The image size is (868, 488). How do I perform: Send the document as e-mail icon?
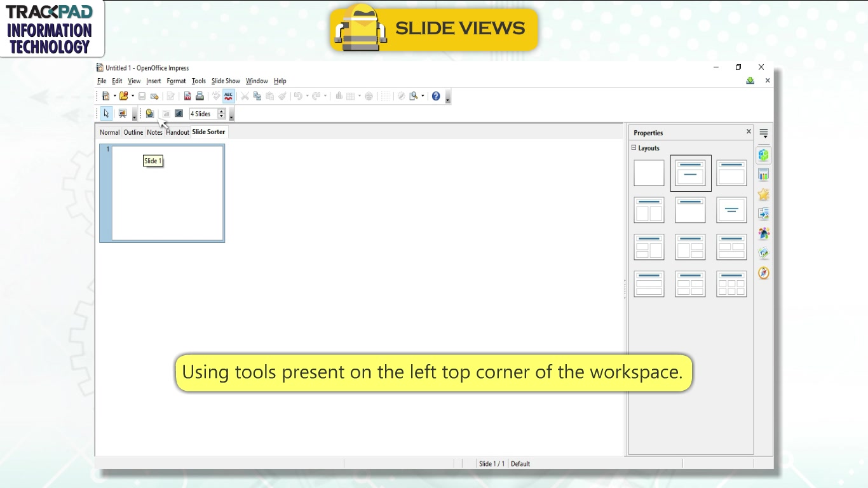point(154,96)
